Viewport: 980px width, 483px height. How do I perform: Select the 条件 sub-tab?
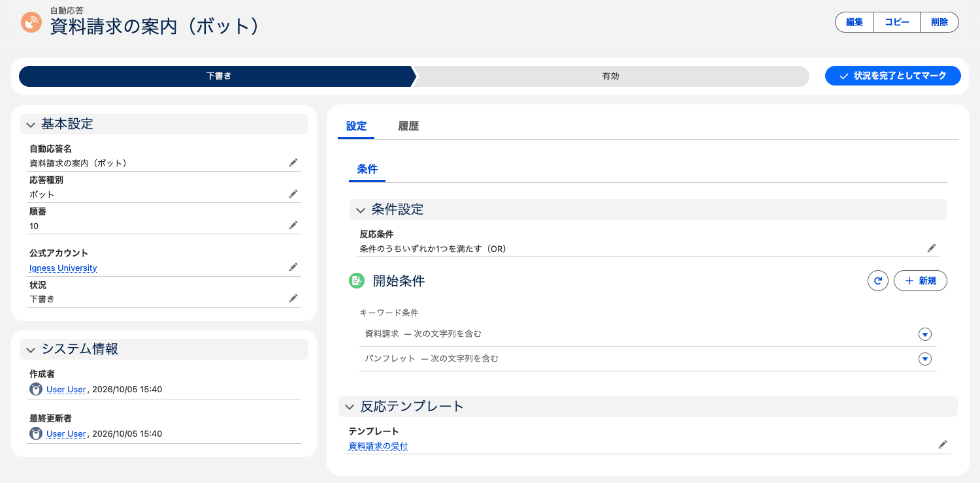pos(367,169)
